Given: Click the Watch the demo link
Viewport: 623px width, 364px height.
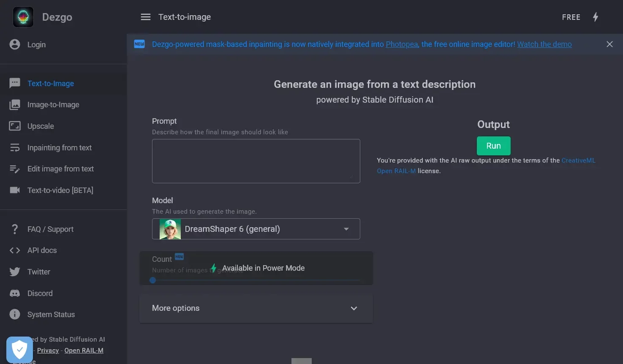Looking at the screenshot, I should [x=544, y=44].
